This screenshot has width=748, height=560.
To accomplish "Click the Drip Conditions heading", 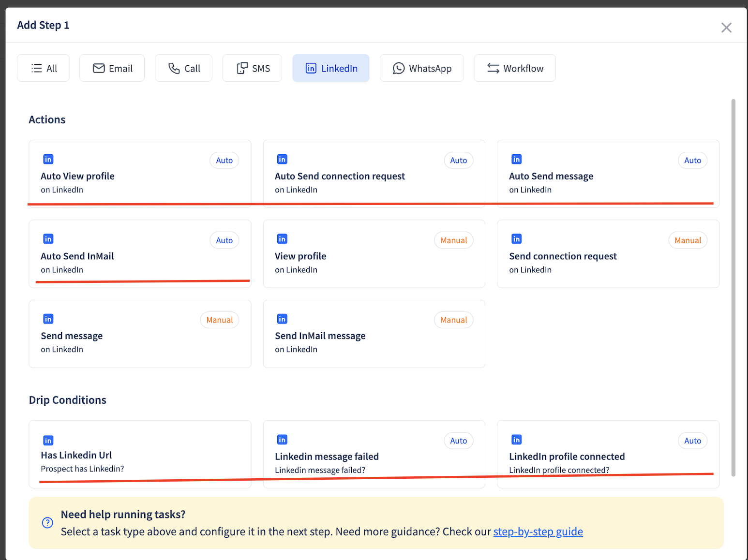I will (x=68, y=400).
